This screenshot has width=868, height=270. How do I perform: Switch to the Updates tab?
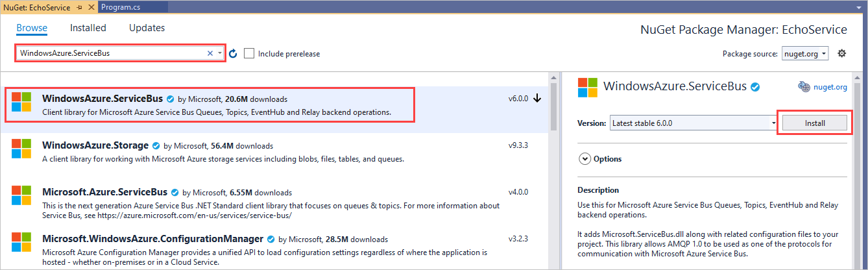147,28
